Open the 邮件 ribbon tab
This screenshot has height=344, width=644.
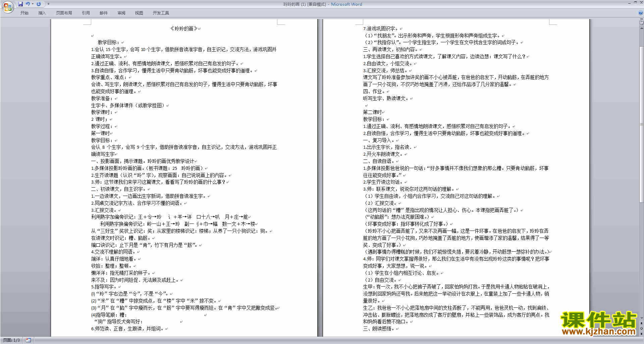coord(104,13)
